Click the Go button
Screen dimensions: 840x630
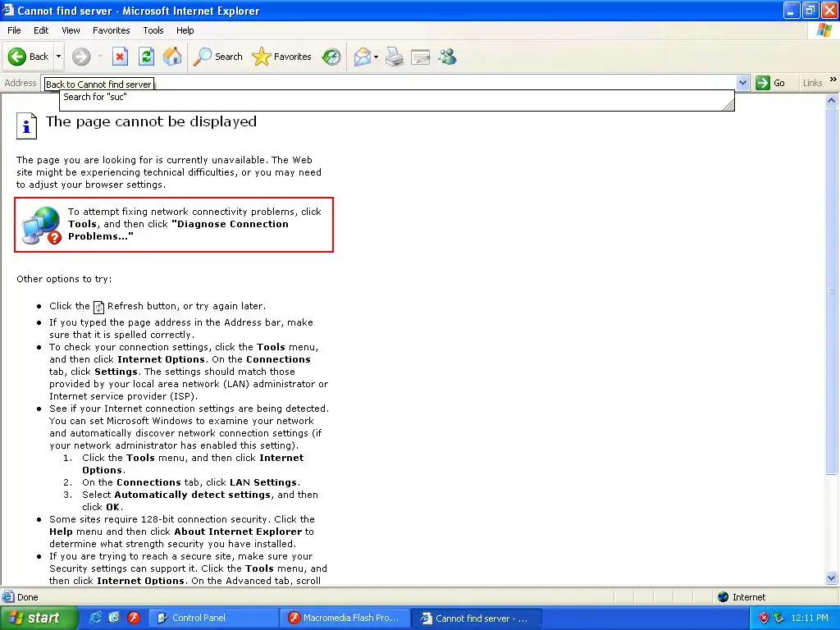click(770, 83)
